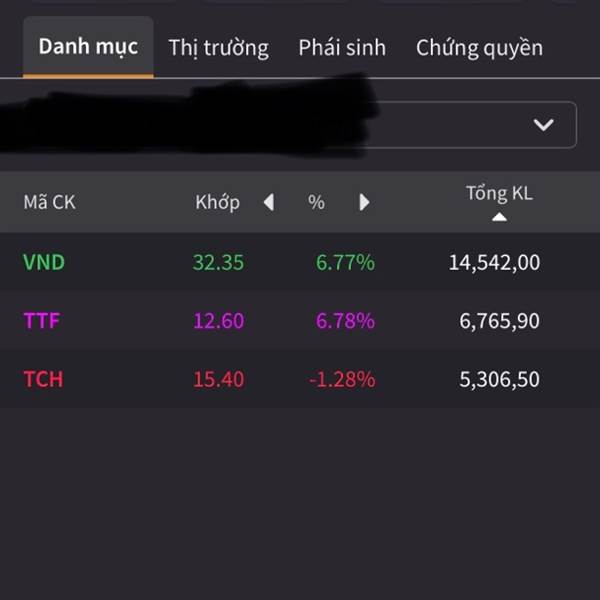The height and width of the screenshot is (600, 600).
Task: Switch to the Thị trường tab
Action: point(218,48)
